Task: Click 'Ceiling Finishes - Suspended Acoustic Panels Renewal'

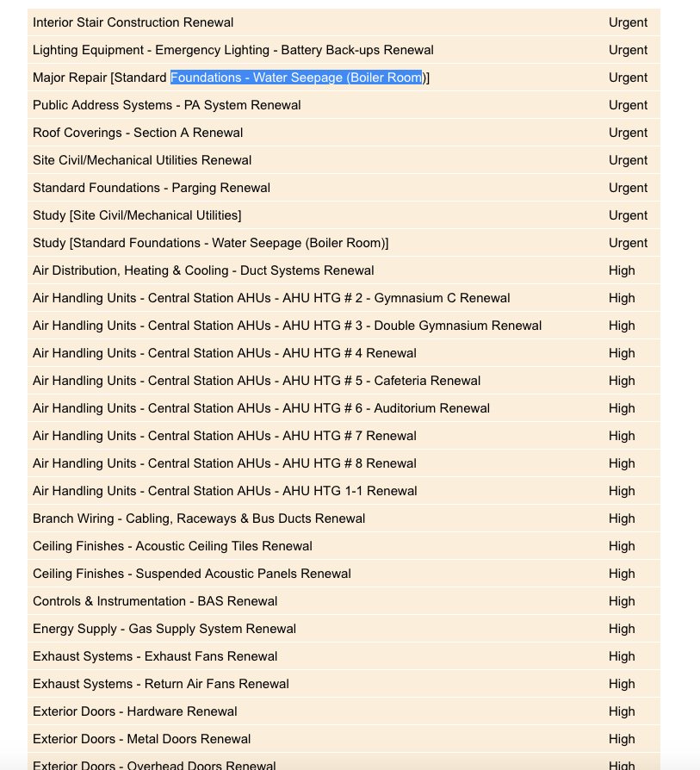Action: point(192,574)
